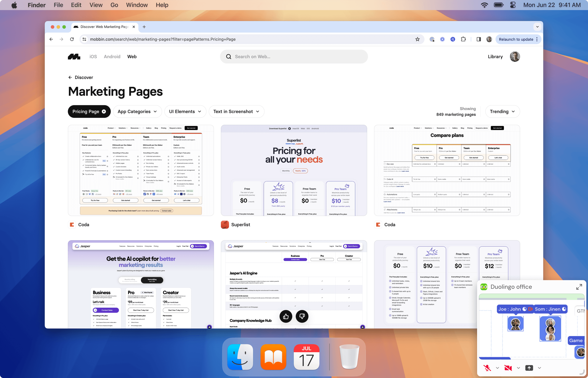The width and height of the screenshot is (588, 378).
Task: Open the Superlist app name link
Action: [x=240, y=224]
